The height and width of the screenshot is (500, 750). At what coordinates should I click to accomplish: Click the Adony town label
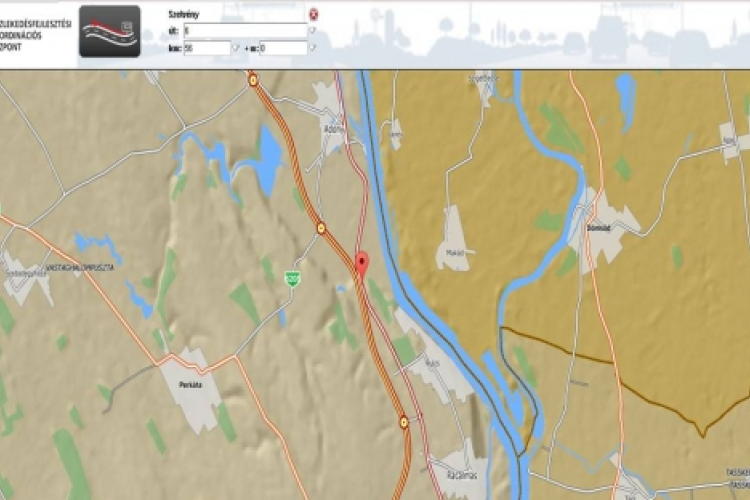click(x=331, y=130)
